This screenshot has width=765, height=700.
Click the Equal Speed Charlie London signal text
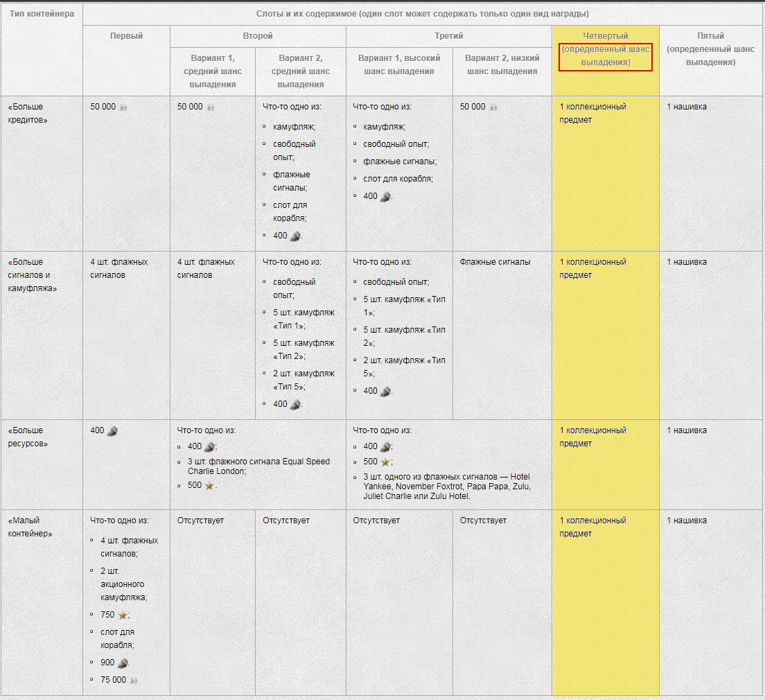click(x=258, y=466)
